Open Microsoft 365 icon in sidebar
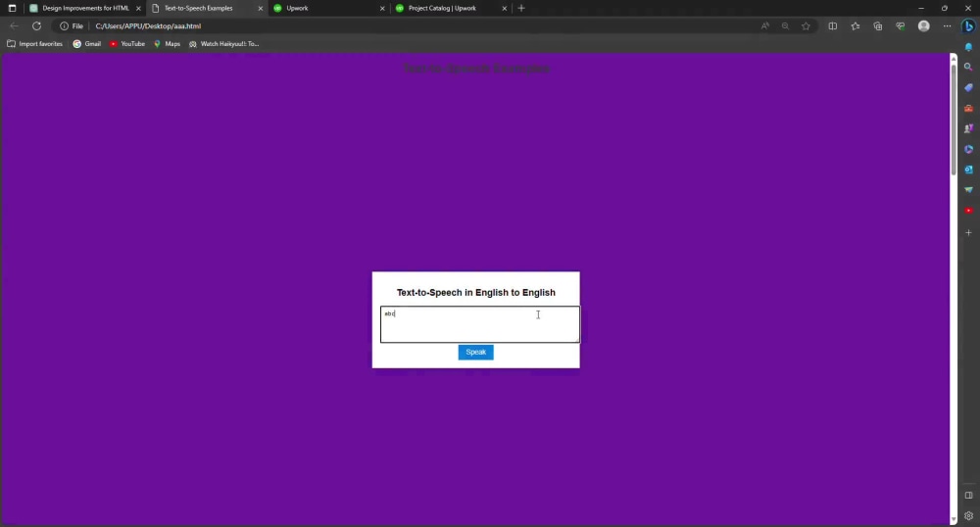This screenshot has width=980, height=527. tap(968, 149)
